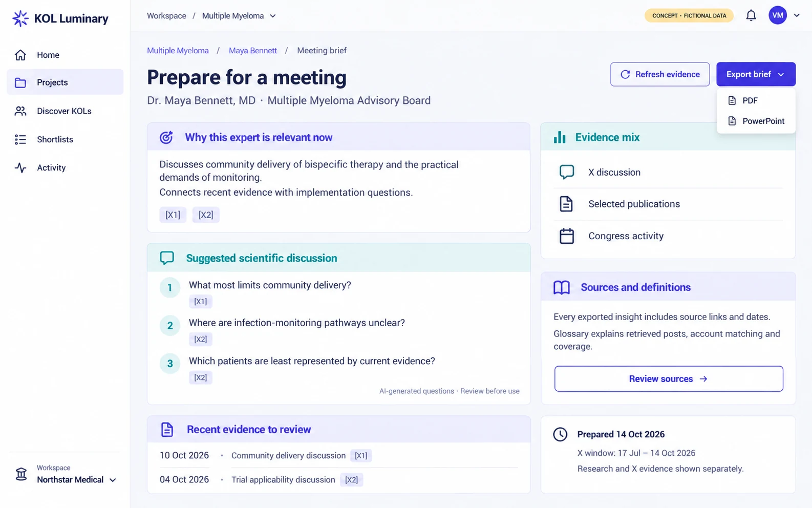Choose PDF export option
Image resolution: width=812 pixels, height=508 pixels.
point(756,101)
